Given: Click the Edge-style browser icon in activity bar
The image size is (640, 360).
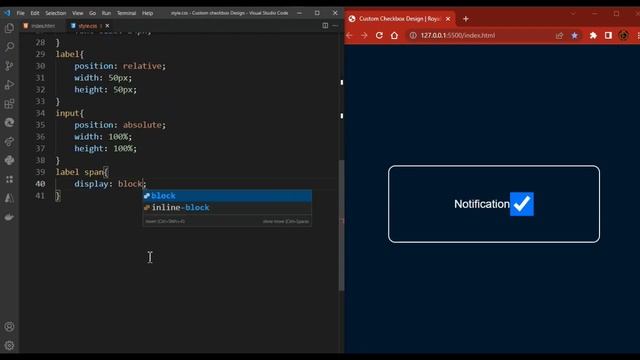Looking at the screenshot, I should click(9, 122).
